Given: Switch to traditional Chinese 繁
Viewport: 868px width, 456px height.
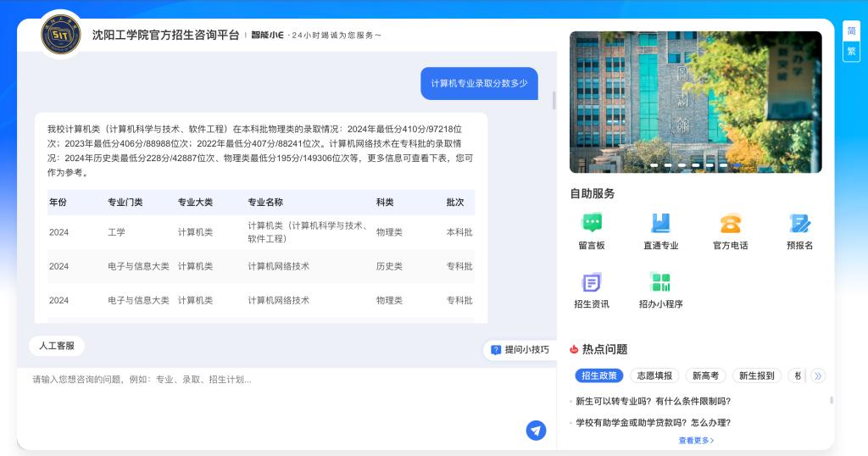Looking at the screenshot, I should pos(851,51).
